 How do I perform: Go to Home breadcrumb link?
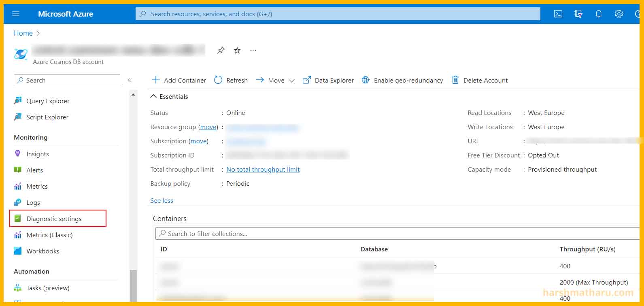tap(23, 33)
